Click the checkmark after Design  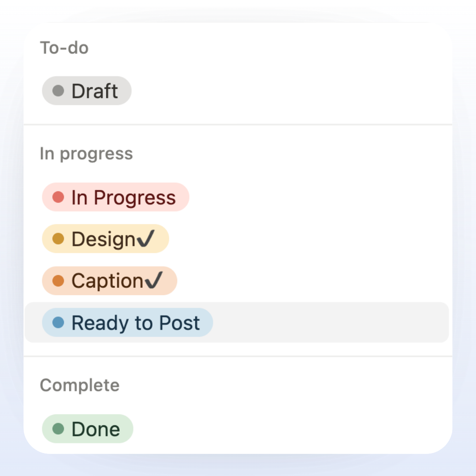pyautogui.click(x=145, y=239)
